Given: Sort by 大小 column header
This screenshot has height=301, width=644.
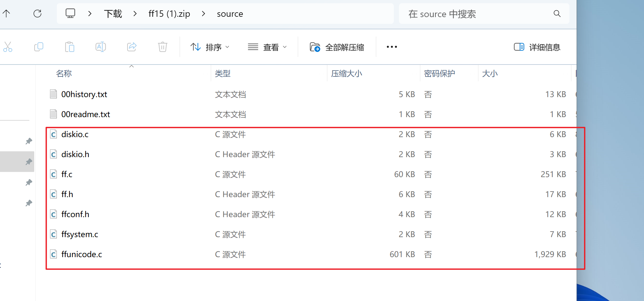Looking at the screenshot, I should coord(490,74).
